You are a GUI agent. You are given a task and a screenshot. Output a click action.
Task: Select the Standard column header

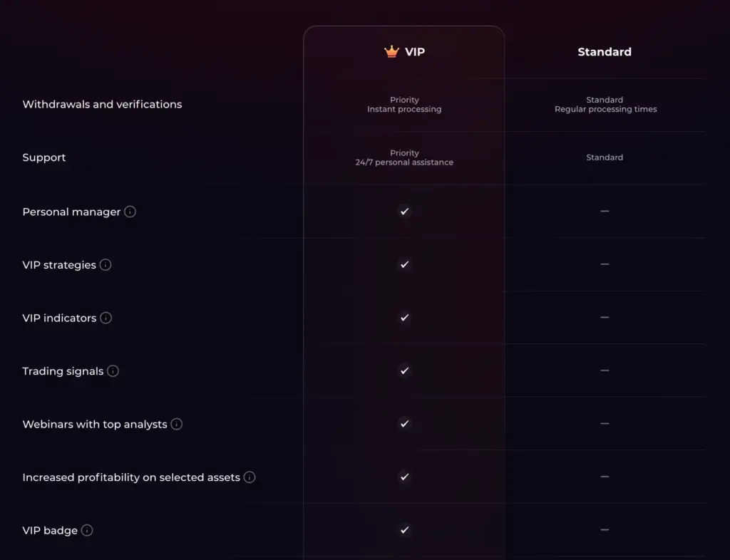(x=605, y=51)
